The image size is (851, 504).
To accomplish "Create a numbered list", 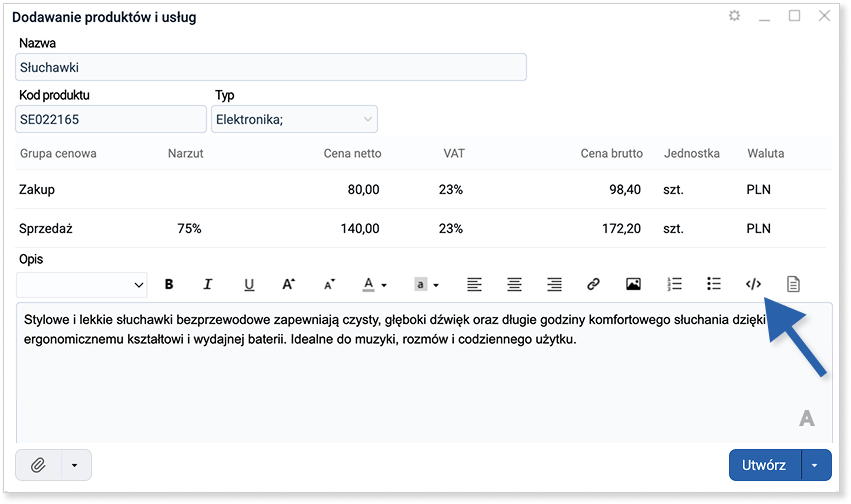I will pyautogui.click(x=674, y=285).
